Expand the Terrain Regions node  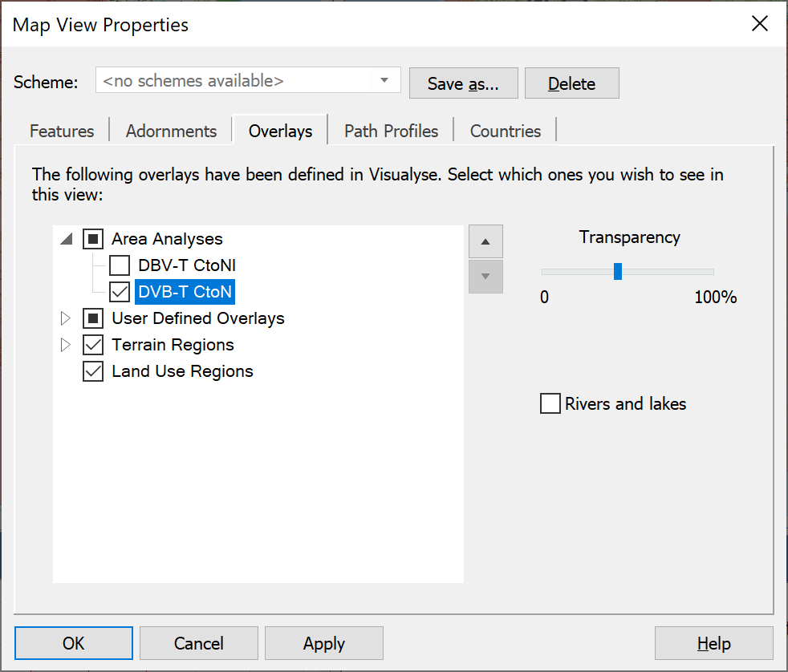click(65, 345)
